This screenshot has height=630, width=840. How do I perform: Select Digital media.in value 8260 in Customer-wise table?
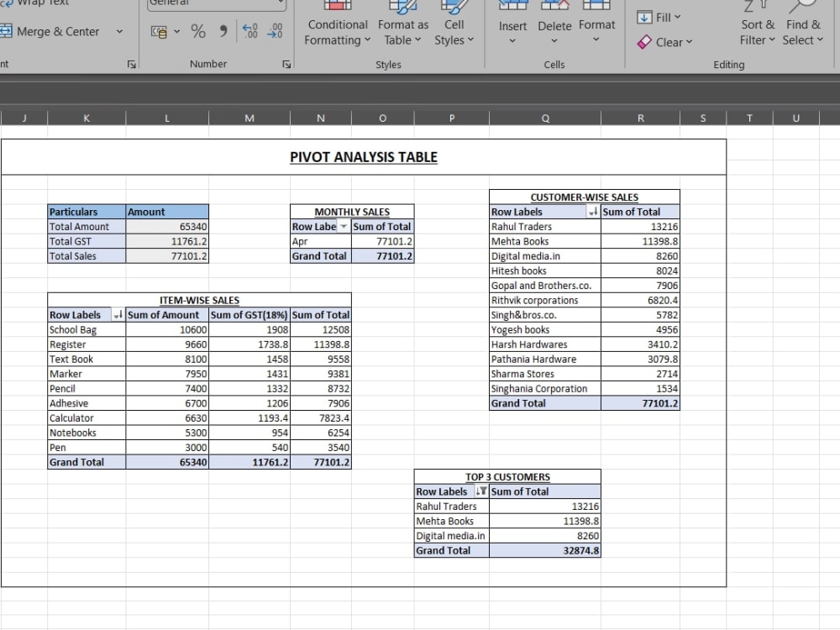(x=641, y=256)
